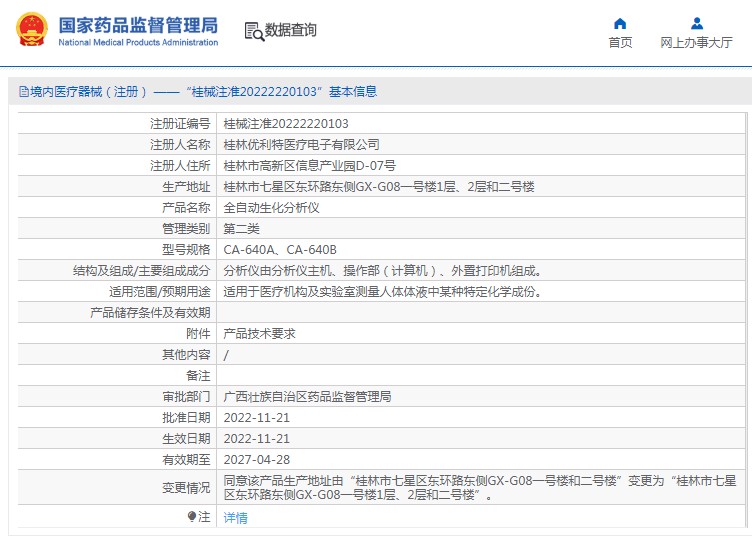
Task: Open 国家药品监督管理局 site title
Action: 138,25
